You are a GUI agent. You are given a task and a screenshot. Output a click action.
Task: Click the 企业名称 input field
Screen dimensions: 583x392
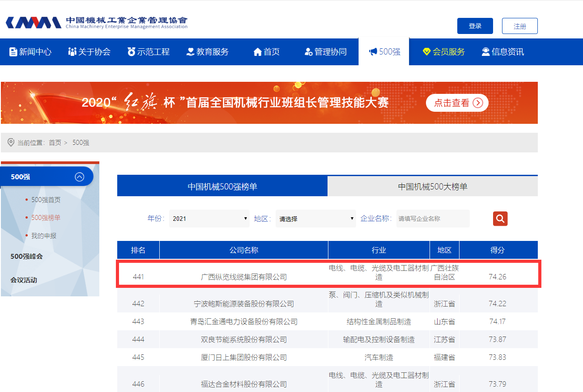[x=433, y=219]
